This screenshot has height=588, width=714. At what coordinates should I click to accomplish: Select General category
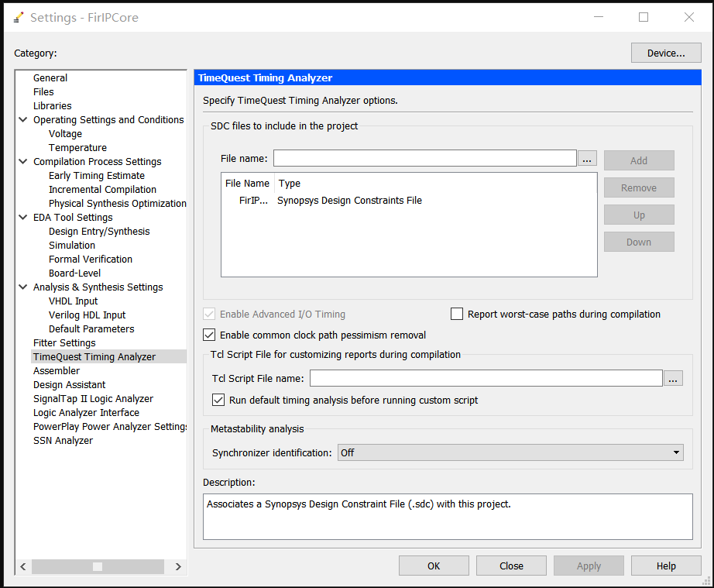50,78
